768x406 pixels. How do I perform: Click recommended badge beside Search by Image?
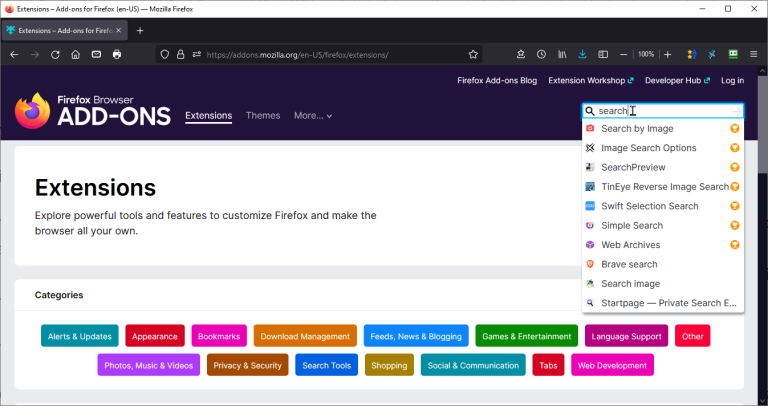click(735, 129)
